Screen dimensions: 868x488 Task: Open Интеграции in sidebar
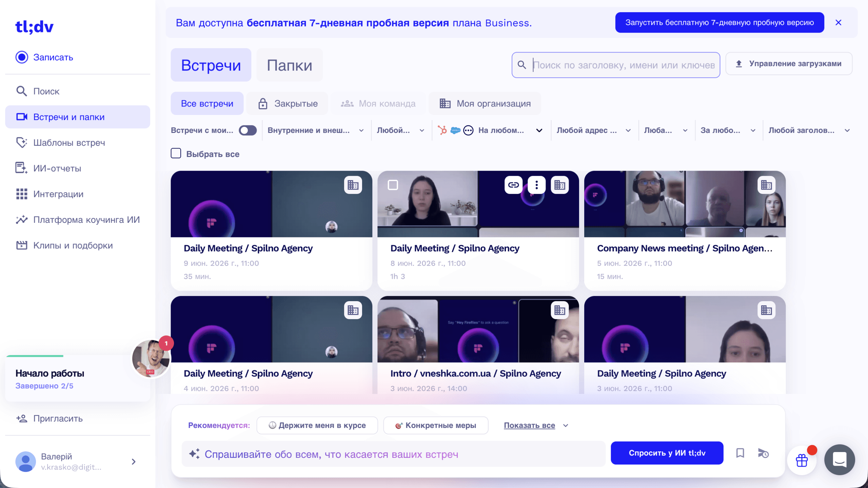pos(77,194)
